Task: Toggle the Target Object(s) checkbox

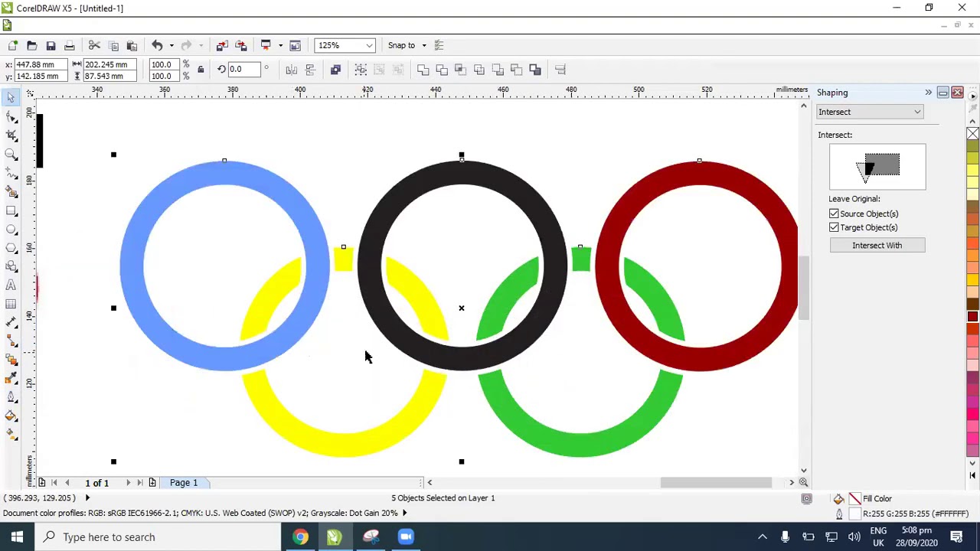Action: tap(834, 227)
